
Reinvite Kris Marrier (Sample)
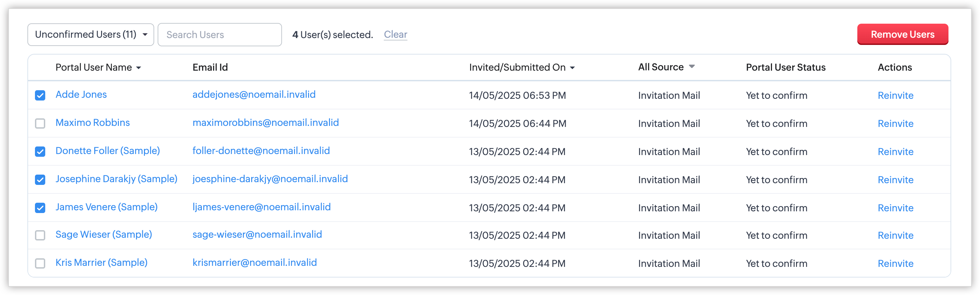(895, 263)
